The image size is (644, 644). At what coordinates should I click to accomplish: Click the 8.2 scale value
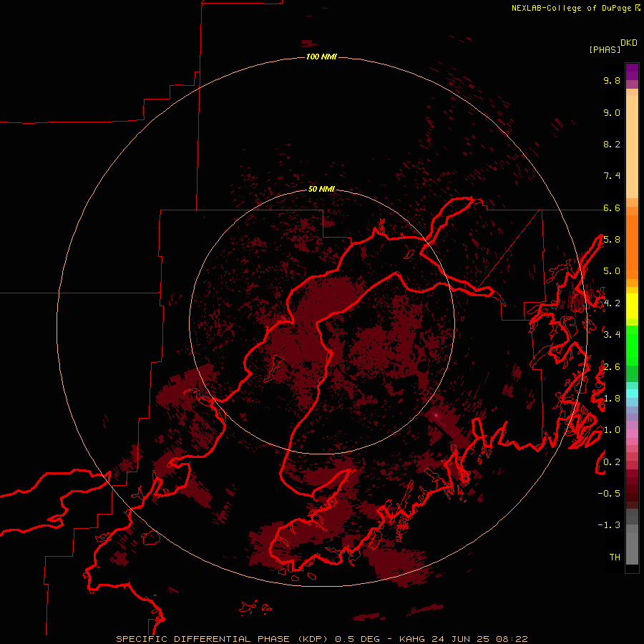pyautogui.click(x=612, y=144)
